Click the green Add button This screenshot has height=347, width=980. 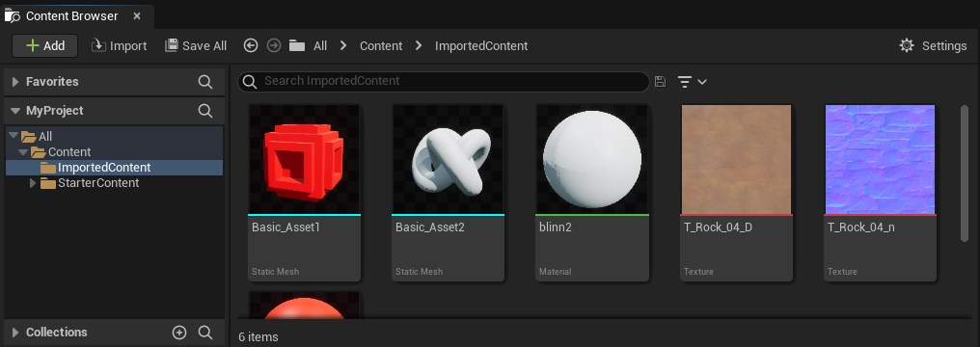[45, 45]
